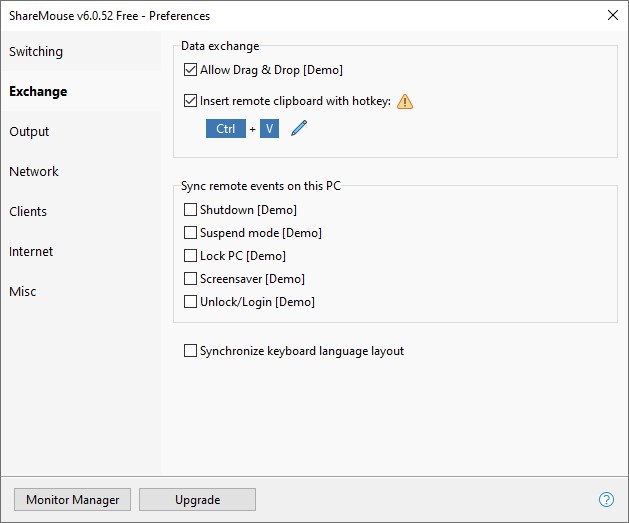This screenshot has height=523, width=629.
Task: Enable Unlock/Login sync checkbox
Action: pyautogui.click(x=191, y=302)
